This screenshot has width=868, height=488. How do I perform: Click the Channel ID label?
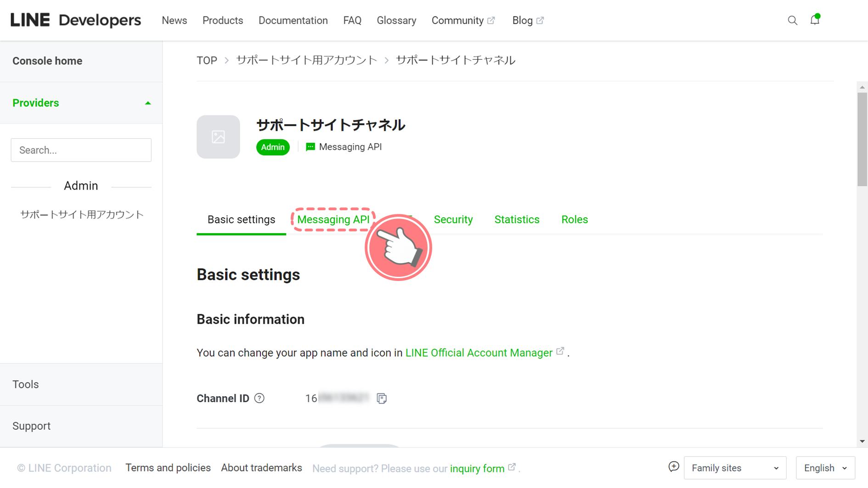click(223, 398)
